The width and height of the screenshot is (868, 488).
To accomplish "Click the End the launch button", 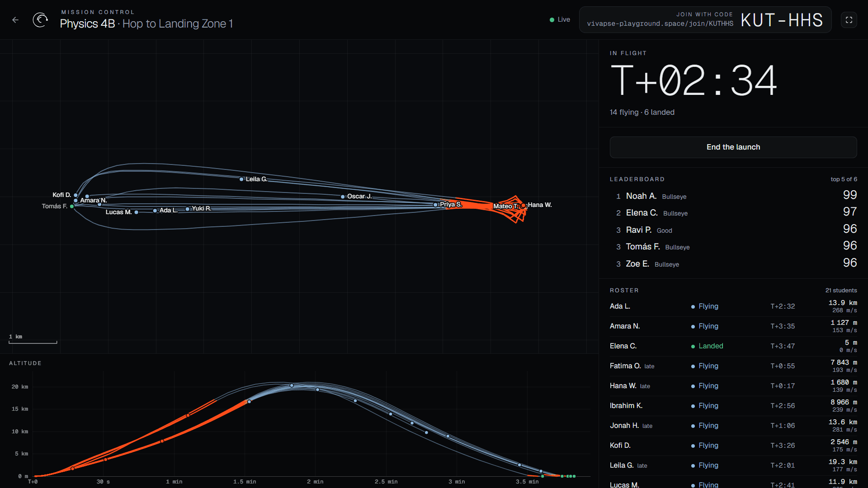I will pyautogui.click(x=733, y=147).
